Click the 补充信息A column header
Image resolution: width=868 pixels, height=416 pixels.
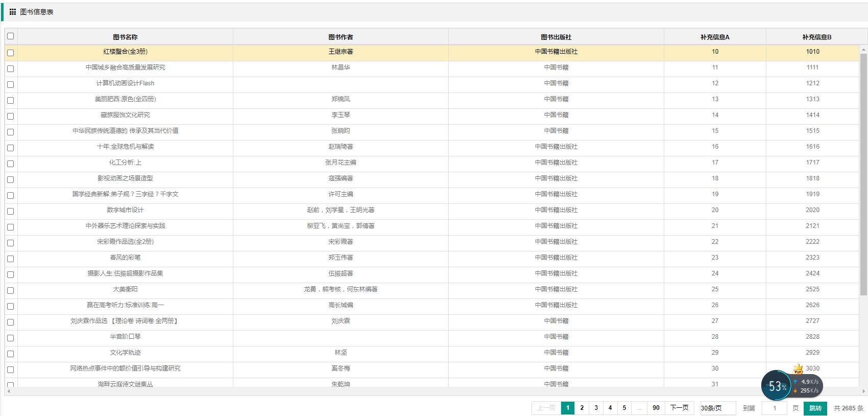point(714,37)
